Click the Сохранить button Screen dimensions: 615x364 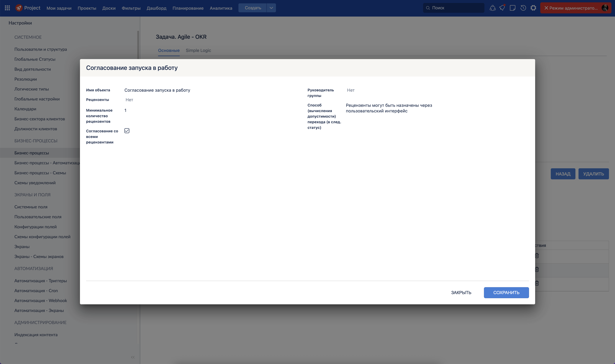pos(506,293)
